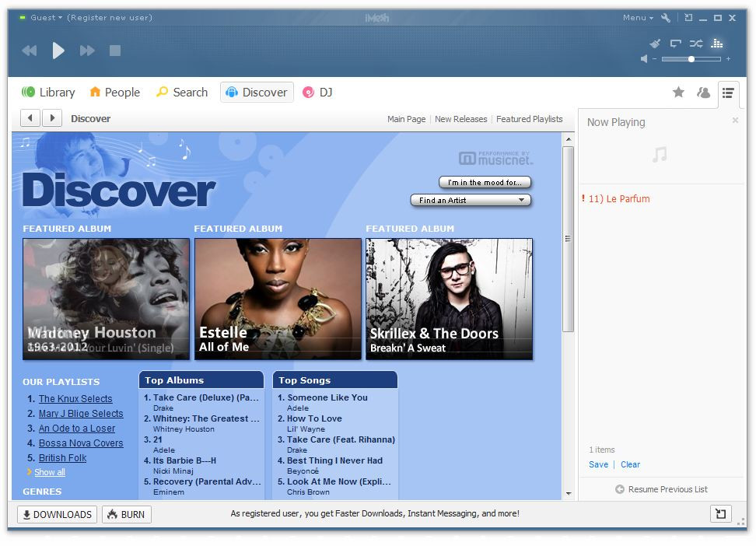
Task: Switch to compact mode from title bar
Action: click(x=688, y=18)
